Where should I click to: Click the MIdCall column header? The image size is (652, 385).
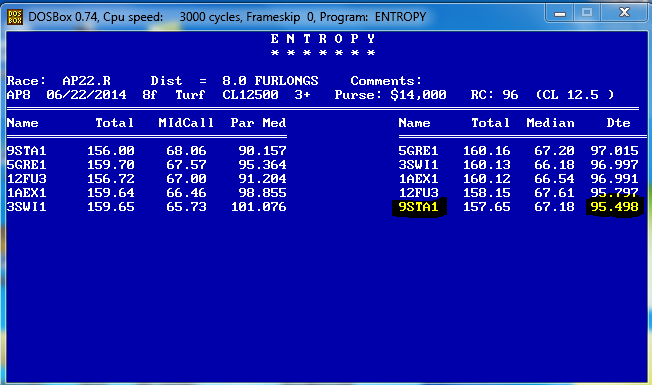coord(186,123)
